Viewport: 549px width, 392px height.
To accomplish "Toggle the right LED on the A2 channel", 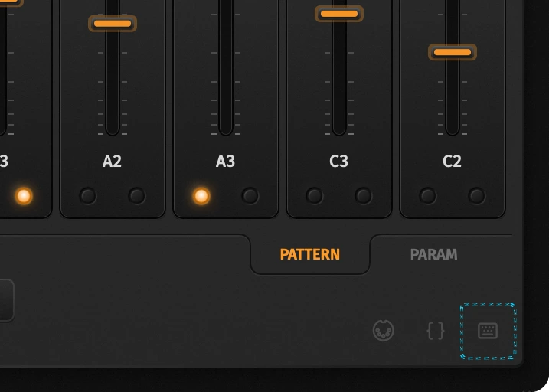I will [137, 196].
